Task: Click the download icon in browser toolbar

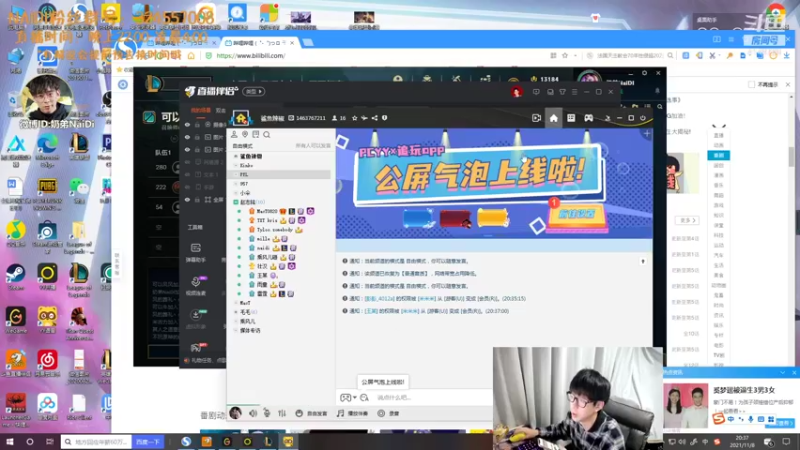Action: coord(786,55)
